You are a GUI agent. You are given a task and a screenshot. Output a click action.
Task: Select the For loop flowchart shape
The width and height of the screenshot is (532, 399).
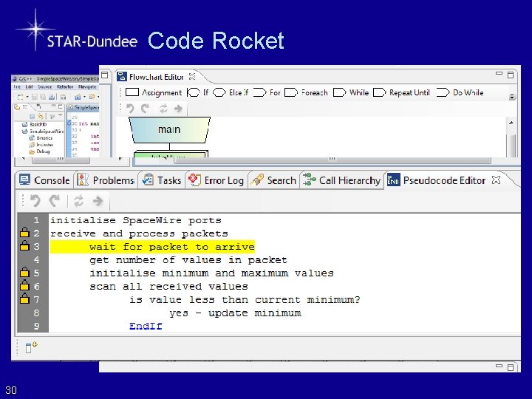tap(267, 92)
